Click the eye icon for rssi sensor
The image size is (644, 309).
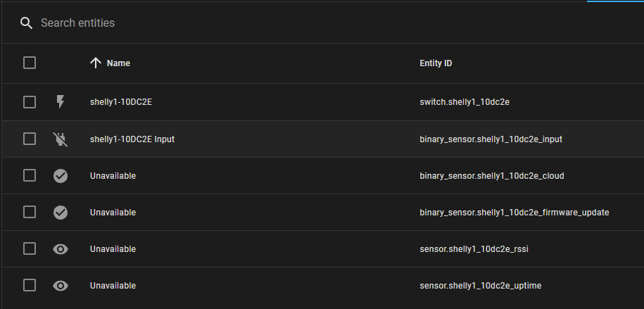point(61,248)
